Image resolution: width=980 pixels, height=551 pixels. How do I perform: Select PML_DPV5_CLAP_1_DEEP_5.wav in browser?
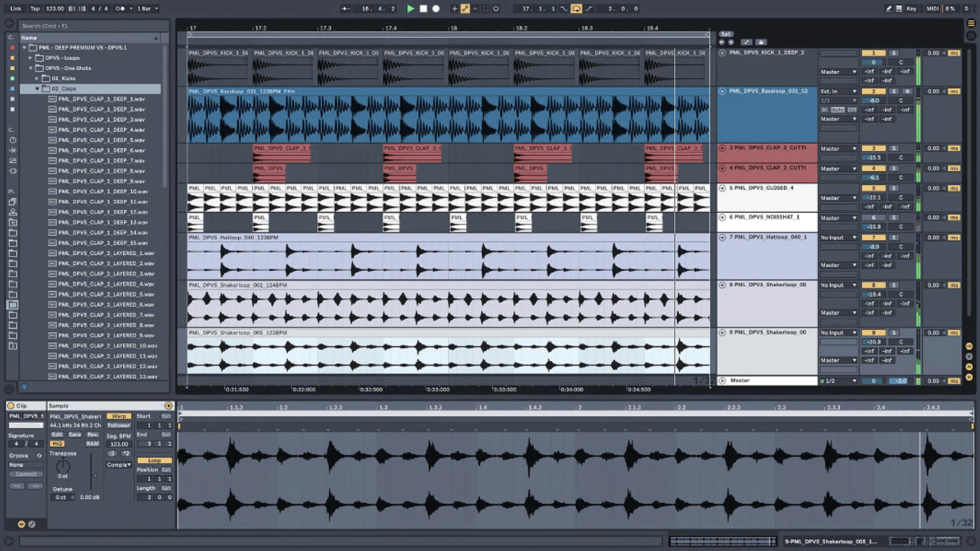[101, 140]
